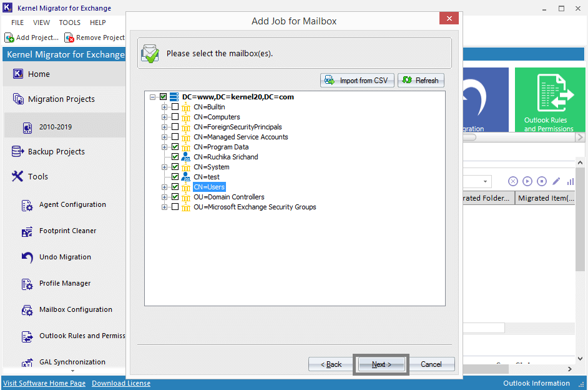Expand the CN=Builtin node
588x390 pixels.
pos(164,107)
